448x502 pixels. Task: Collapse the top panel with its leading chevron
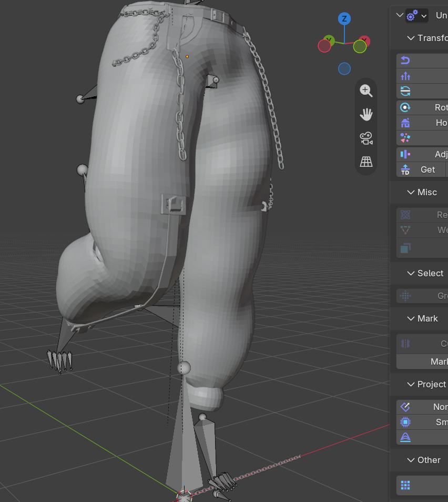coord(400,15)
